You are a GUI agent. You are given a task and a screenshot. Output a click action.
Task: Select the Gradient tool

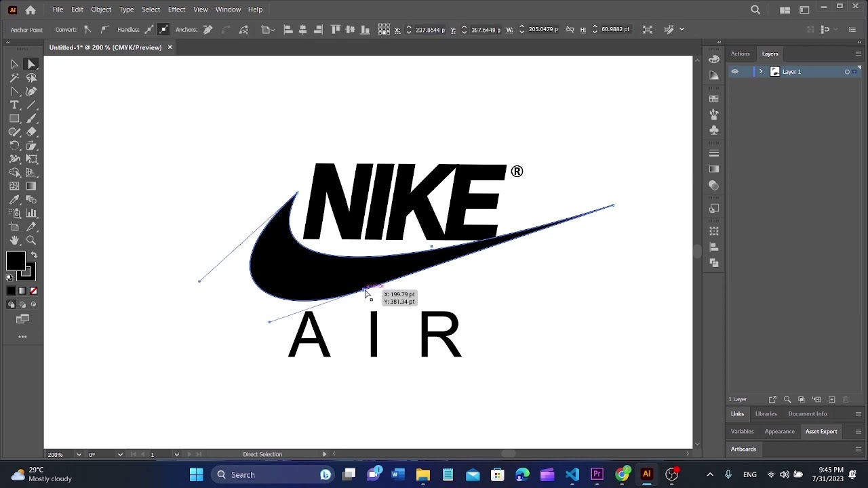(31, 186)
